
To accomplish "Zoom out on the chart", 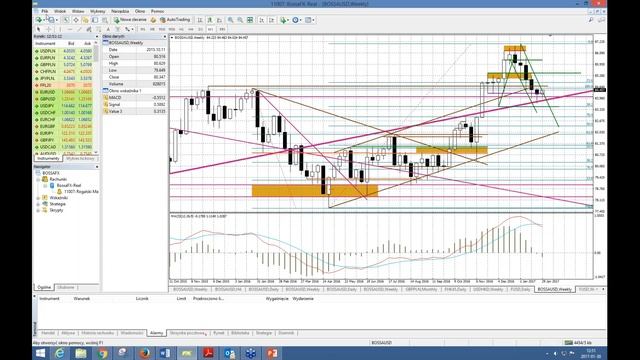I will [240, 20].
